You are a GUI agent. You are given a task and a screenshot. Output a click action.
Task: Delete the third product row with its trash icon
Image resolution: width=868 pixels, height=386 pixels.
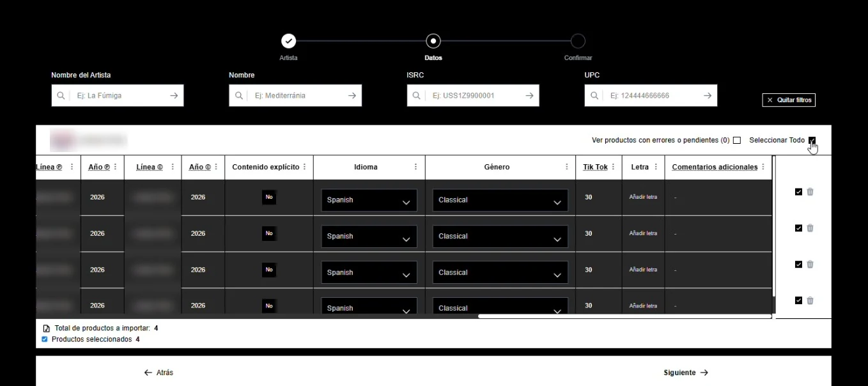coord(810,265)
